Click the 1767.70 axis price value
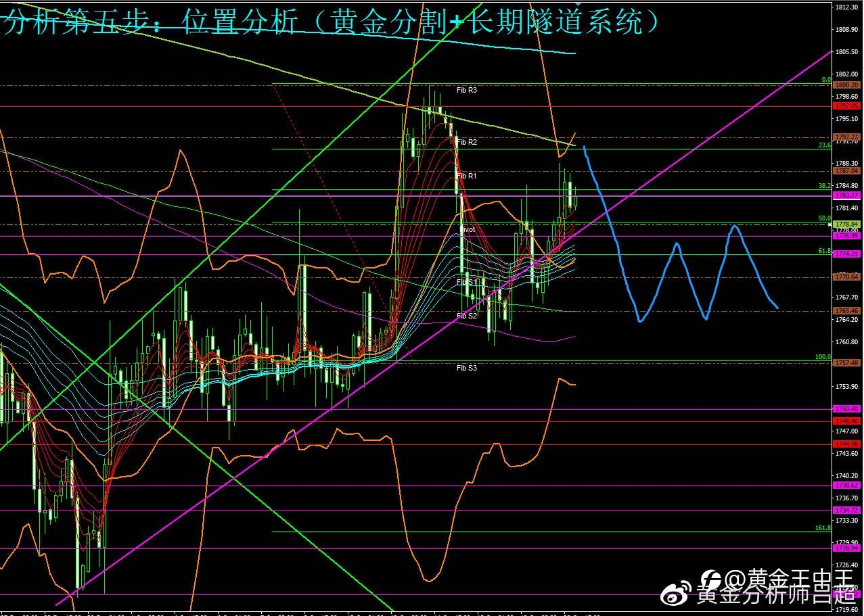864x616 pixels. (x=848, y=298)
